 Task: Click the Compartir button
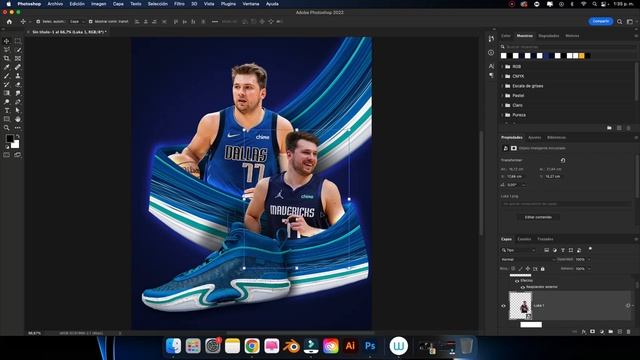600,21
